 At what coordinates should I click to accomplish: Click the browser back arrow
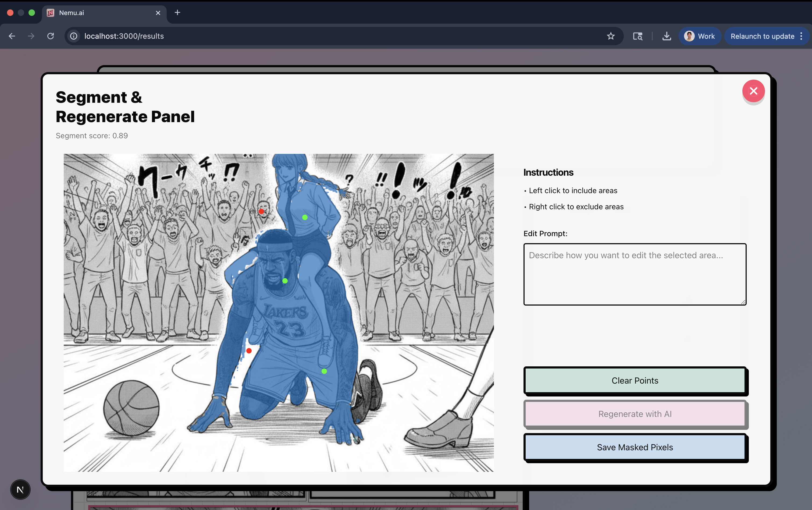(12, 36)
